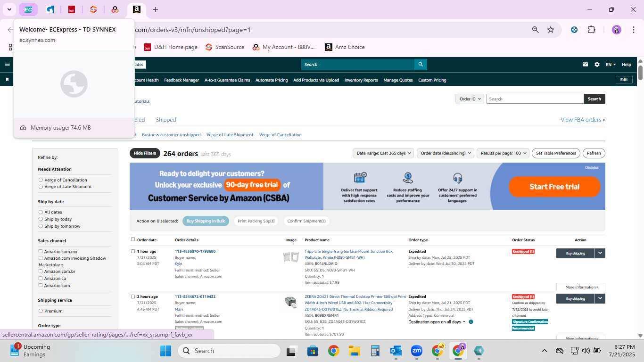Expand the Order ID search type dropdown

tap(470, 99)
